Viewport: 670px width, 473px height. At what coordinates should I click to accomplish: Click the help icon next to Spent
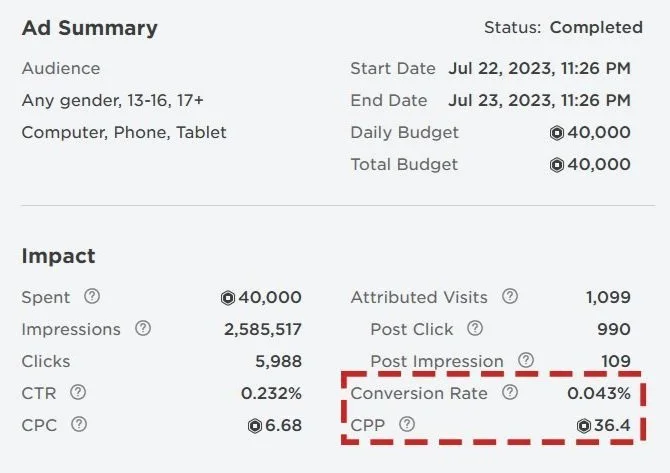point(92,296)
